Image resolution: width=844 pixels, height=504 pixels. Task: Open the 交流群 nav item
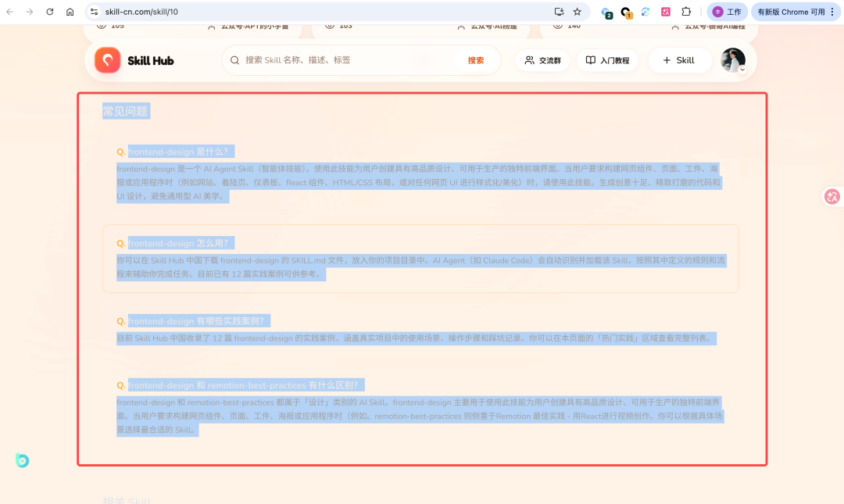click(x=542, y=60)
